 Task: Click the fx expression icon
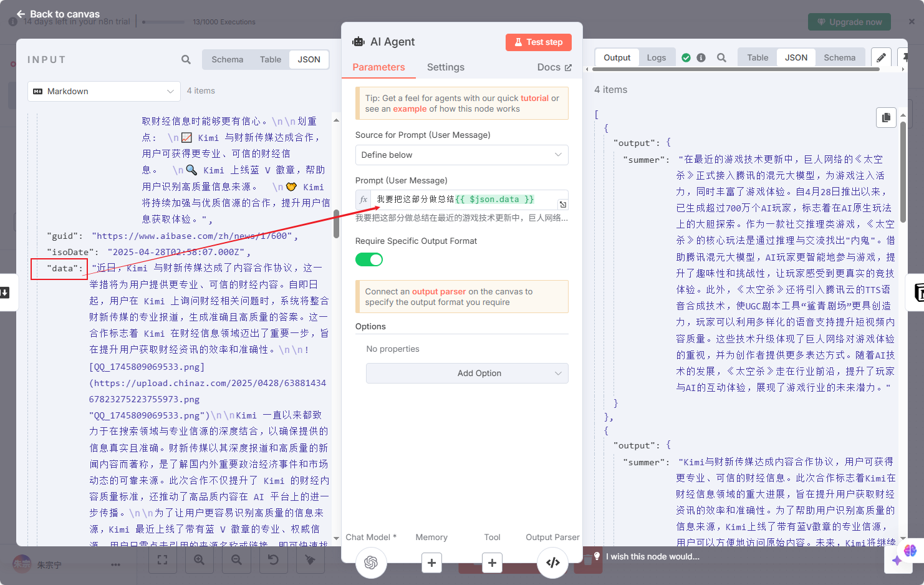click(x=363, y=200)
